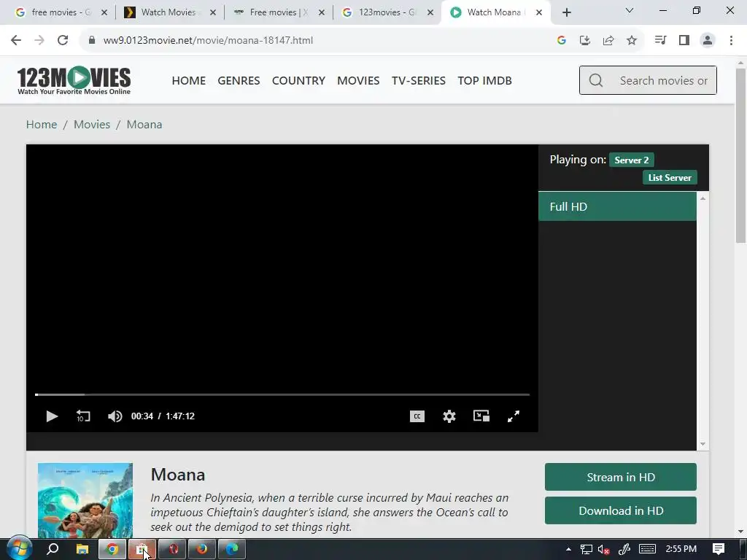Open the HOME menu item
Viewport: 747px width, 560px height.
tap(189, 80)
